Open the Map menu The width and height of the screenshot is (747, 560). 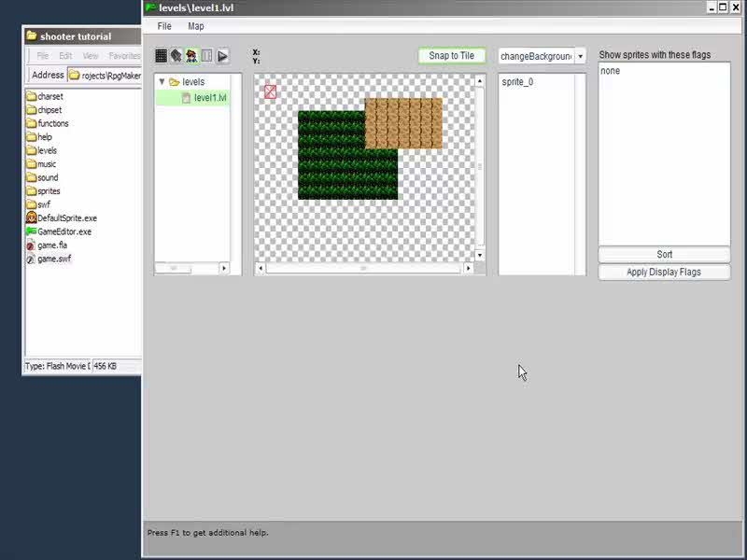tap(195, 26)
